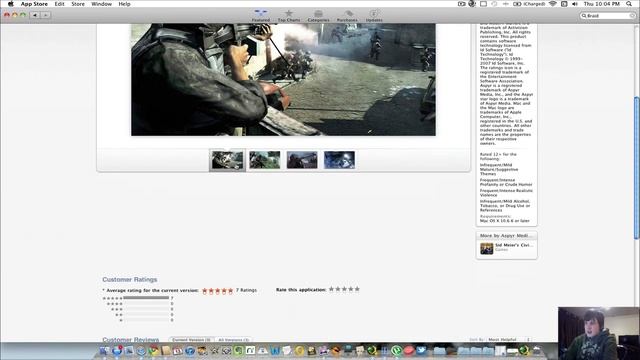Open Twitter app from the Dock
The image size is (640, 360).
point(421,351)
